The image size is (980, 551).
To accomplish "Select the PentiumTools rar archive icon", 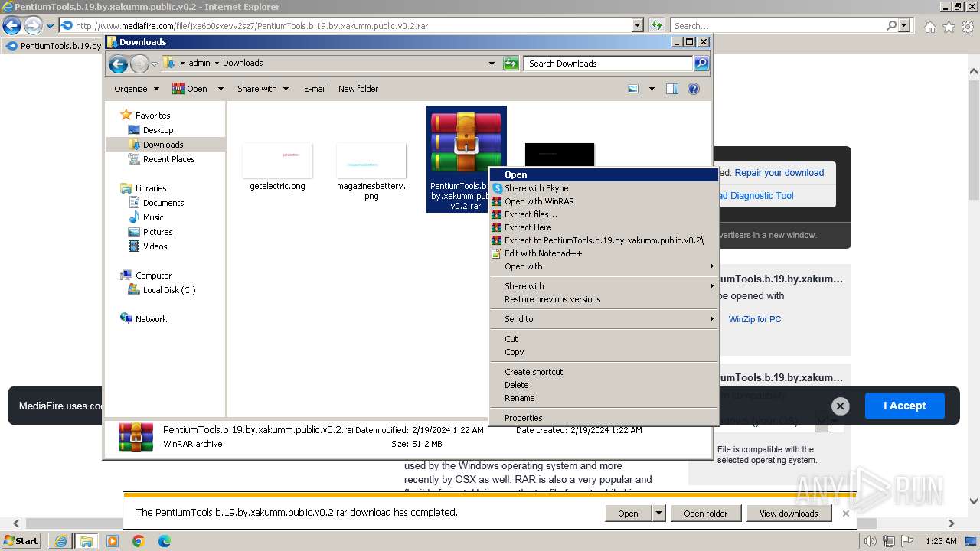I will (x=466, y=142).
